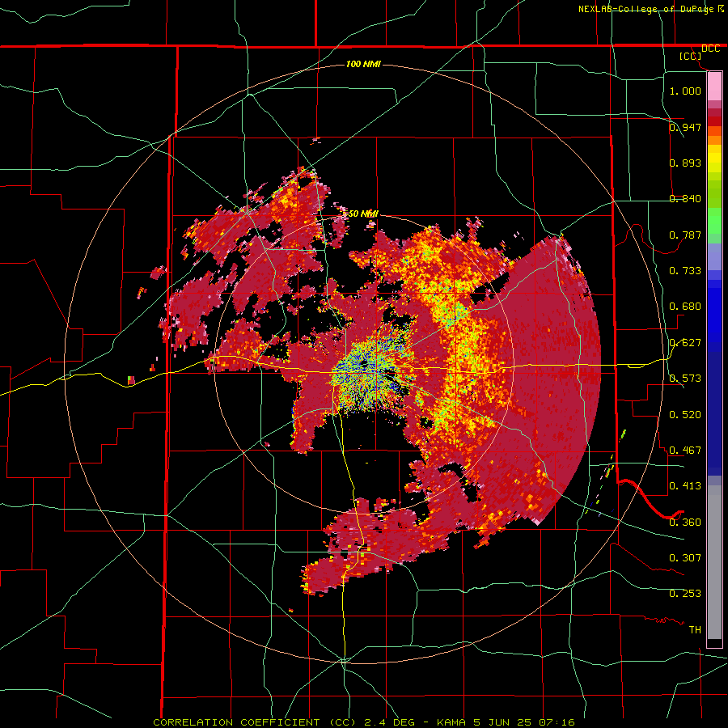The height and width of the screenshot is (728, 728).
Task: Select the 0.627 scale value
Action: [x=685, y=343]
